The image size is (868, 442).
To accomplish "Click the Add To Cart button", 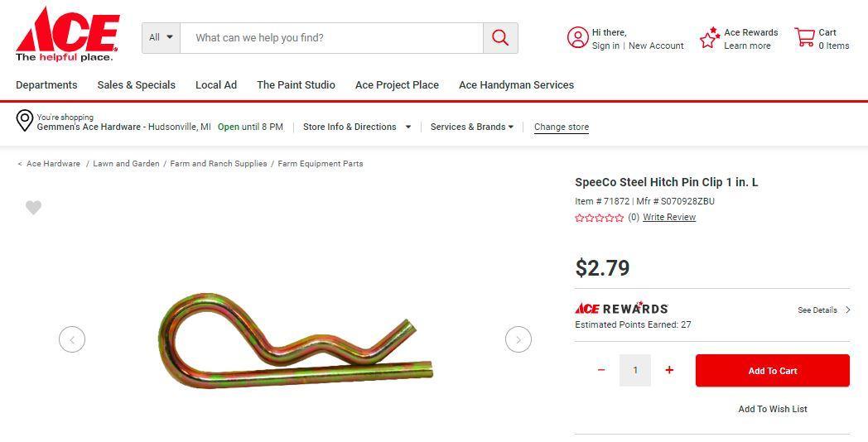I will tap(772, 371).
